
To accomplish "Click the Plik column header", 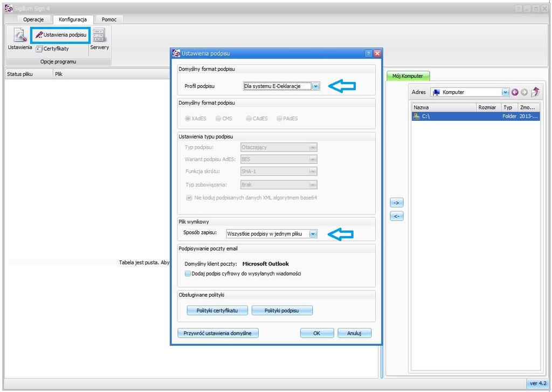I will 111,74.
